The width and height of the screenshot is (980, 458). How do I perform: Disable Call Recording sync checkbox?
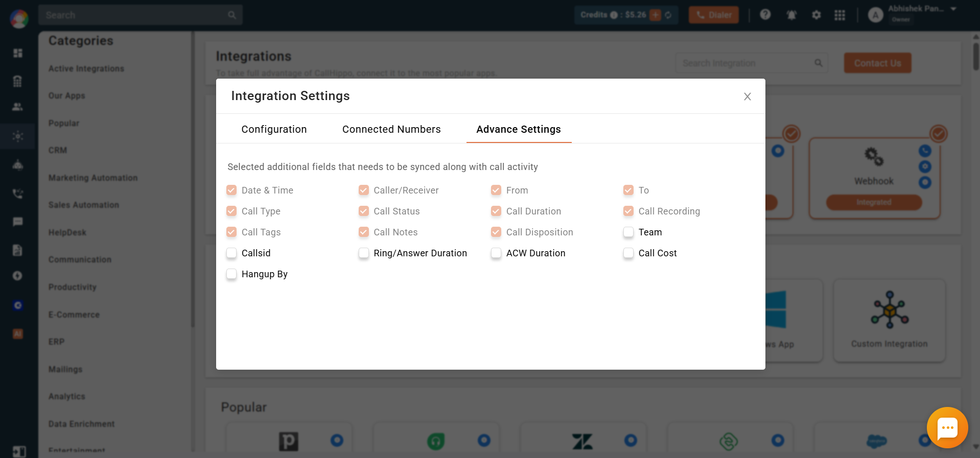pyautogui.click(x=628, y=211)
